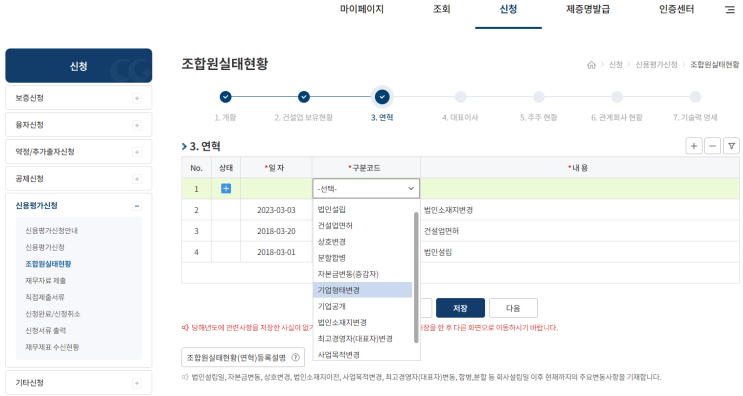The height and width of the screenshot is (396, 743).
Task: Click date cell 2018-03-20
Action: (x=276, y=231)
